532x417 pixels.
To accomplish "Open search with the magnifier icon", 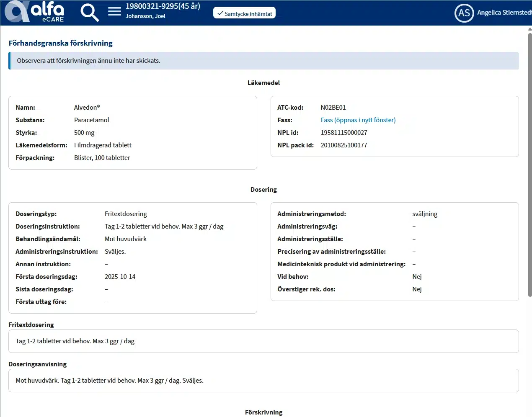I will tap(89, 13).
